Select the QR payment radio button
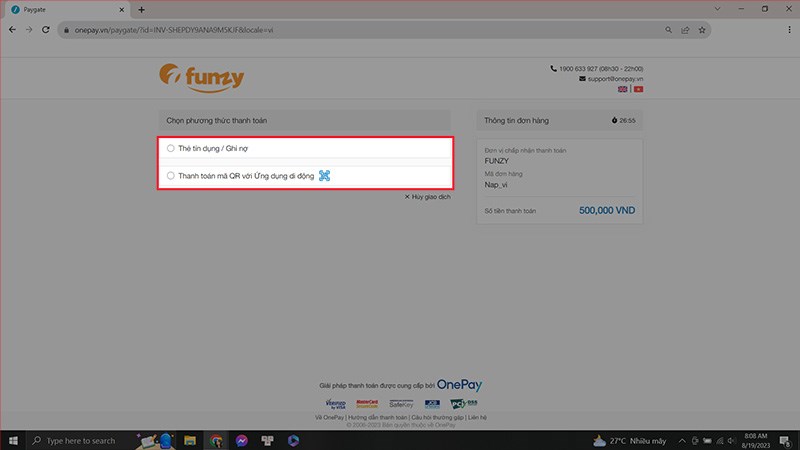The width and height of the screenshot is (800, 450). (x=170, y=176)
